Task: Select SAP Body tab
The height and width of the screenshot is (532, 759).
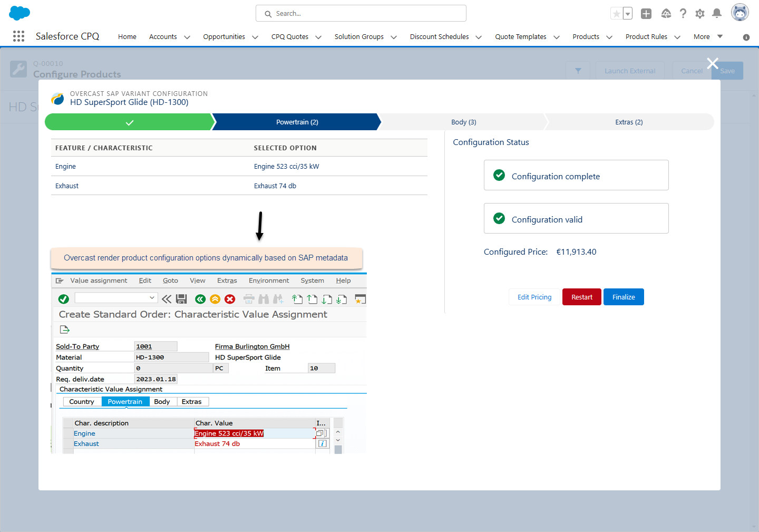Action: pos(162,402)
